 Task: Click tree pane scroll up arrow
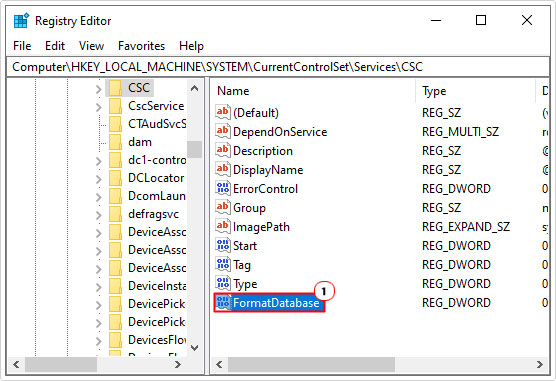tap(194, 88)
